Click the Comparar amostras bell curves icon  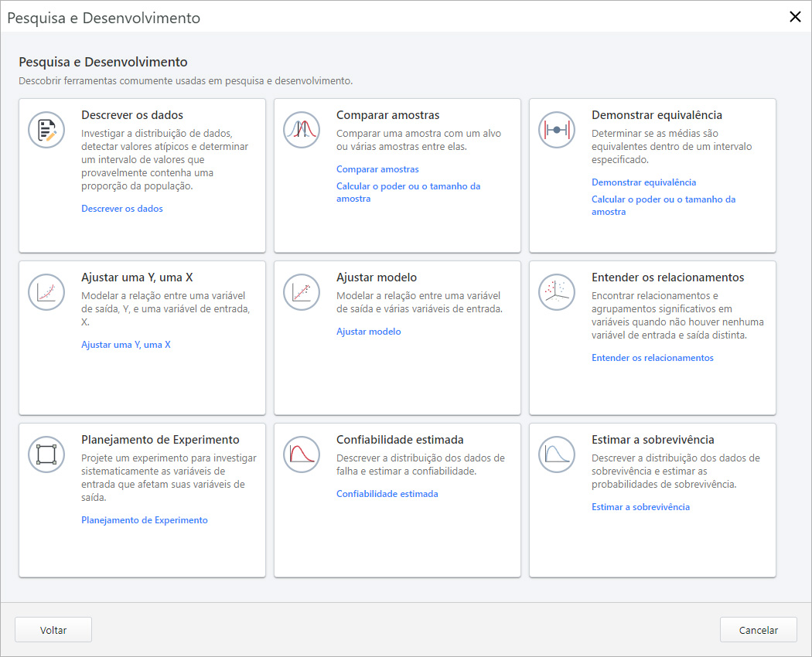click(x=302, y=130)
